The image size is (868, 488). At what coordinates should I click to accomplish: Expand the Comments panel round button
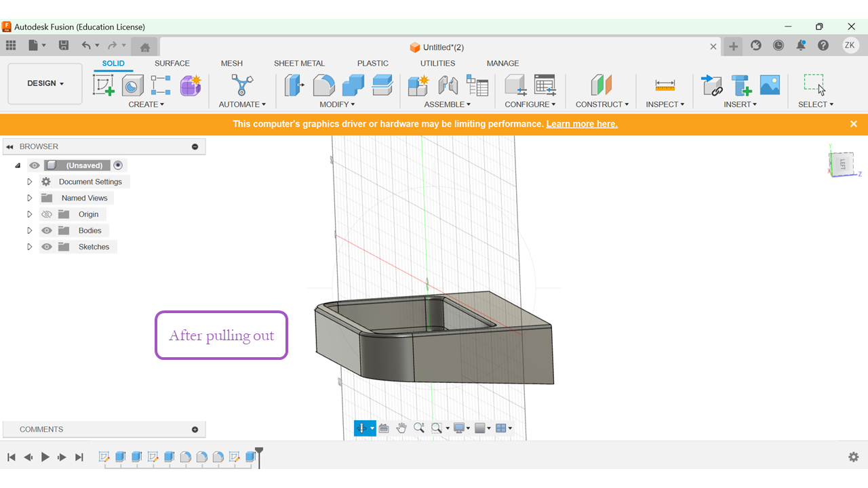195,430
